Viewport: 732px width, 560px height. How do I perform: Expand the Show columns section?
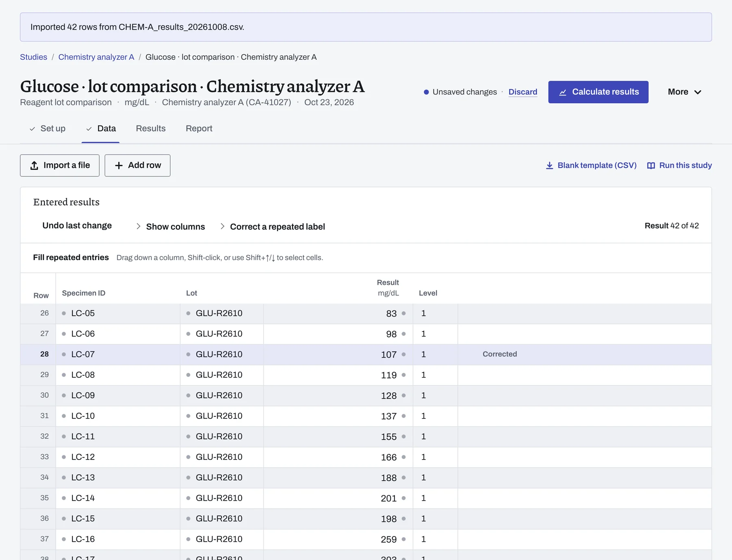(x=170, y=226)
